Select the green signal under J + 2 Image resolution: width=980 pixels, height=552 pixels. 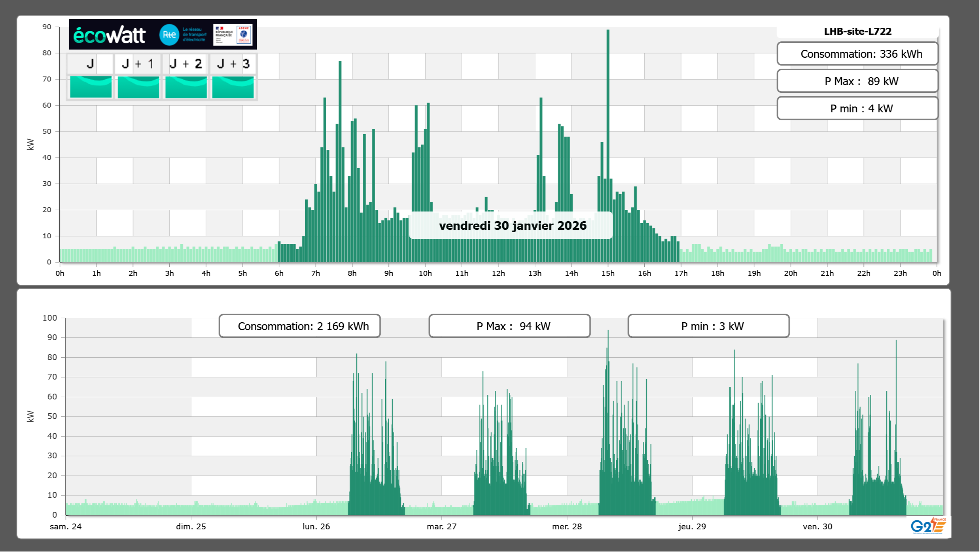tap(186, 87)
